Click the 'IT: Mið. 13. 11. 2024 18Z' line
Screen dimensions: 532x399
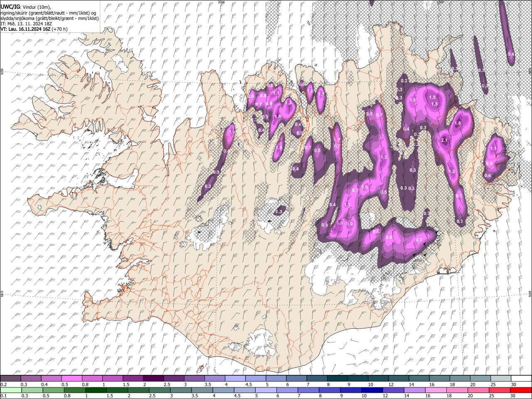tap(26, 24)
